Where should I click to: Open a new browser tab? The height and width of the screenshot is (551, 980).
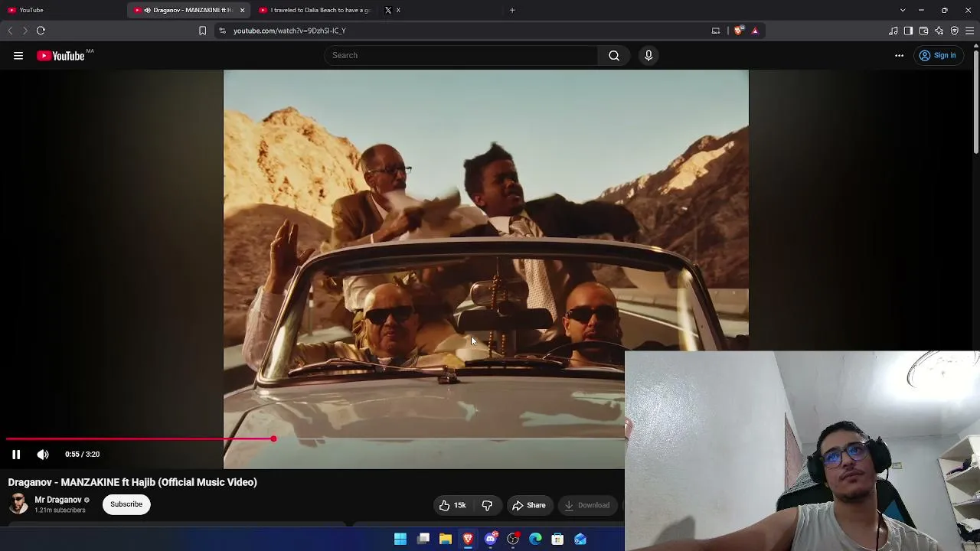click(x=512, y=10)
